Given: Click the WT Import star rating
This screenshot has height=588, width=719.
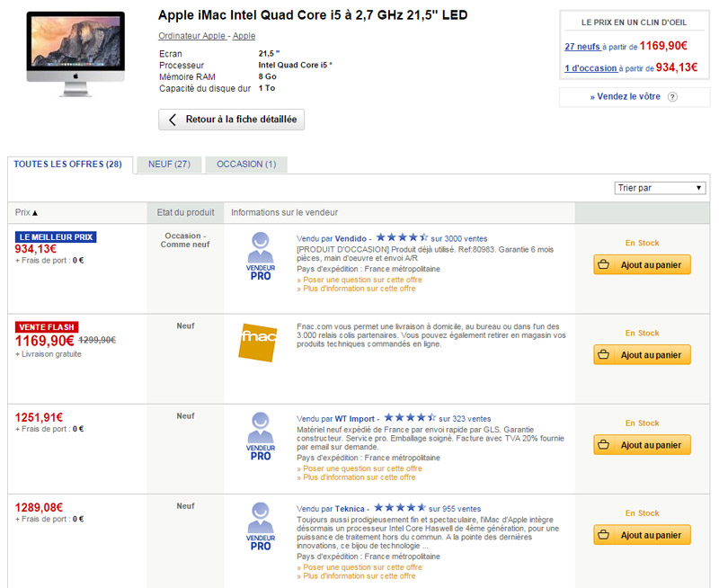Looking at the screenshot, I should (x=407, y=417).
